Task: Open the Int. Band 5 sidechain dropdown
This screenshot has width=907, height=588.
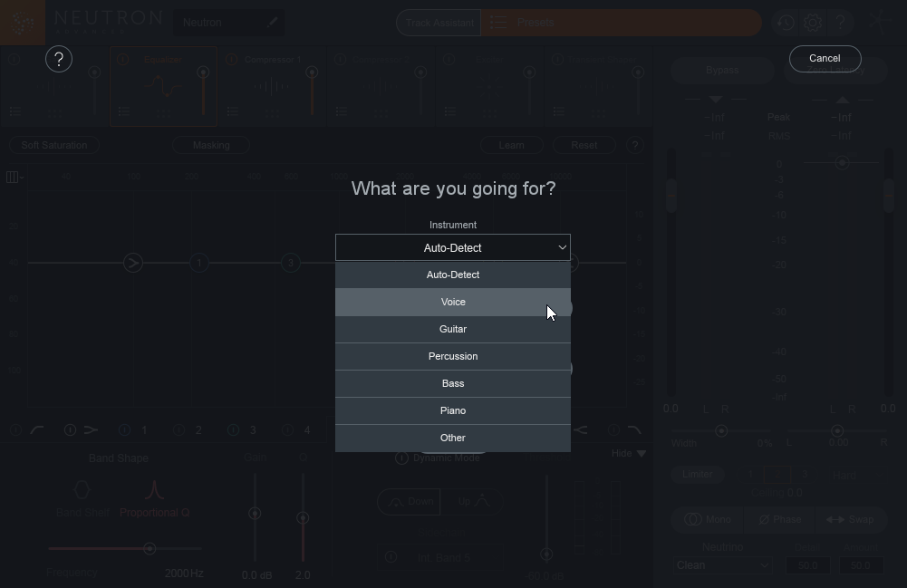Action: [x=440, y=557]
